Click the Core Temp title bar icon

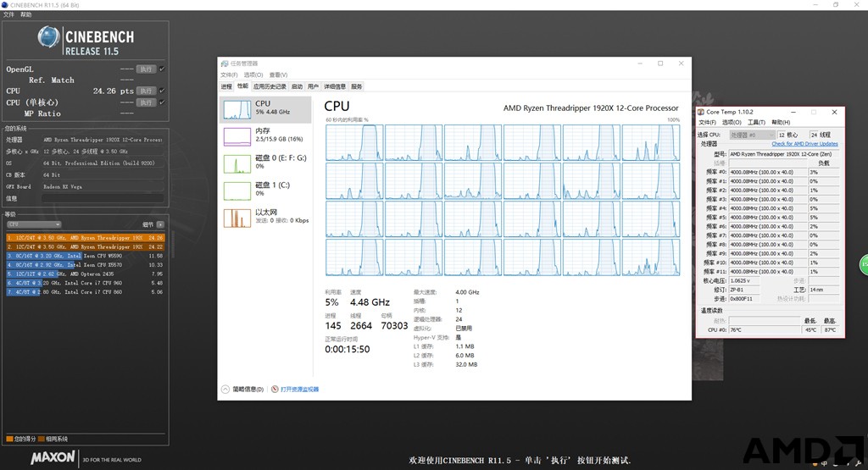click(x=701, y=112)
